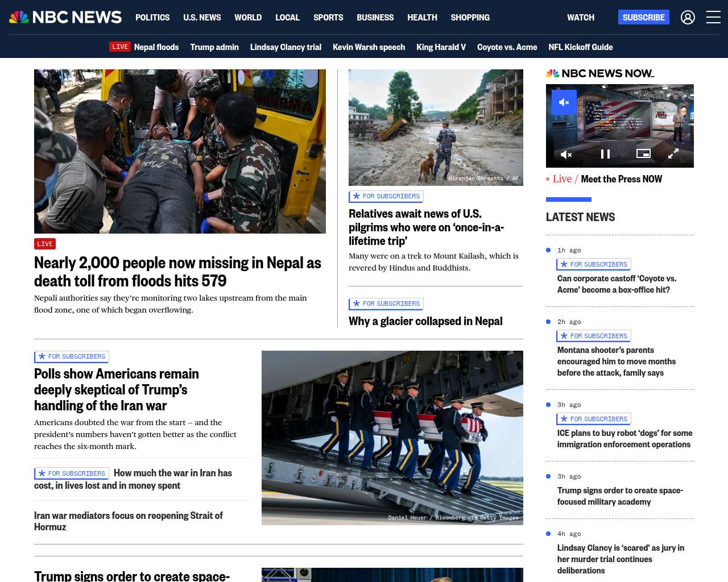Image resolution: width=728 pixels, height=582 pixels.
Task: Open the Coyote vs. Acme topic
Action: 507,47
